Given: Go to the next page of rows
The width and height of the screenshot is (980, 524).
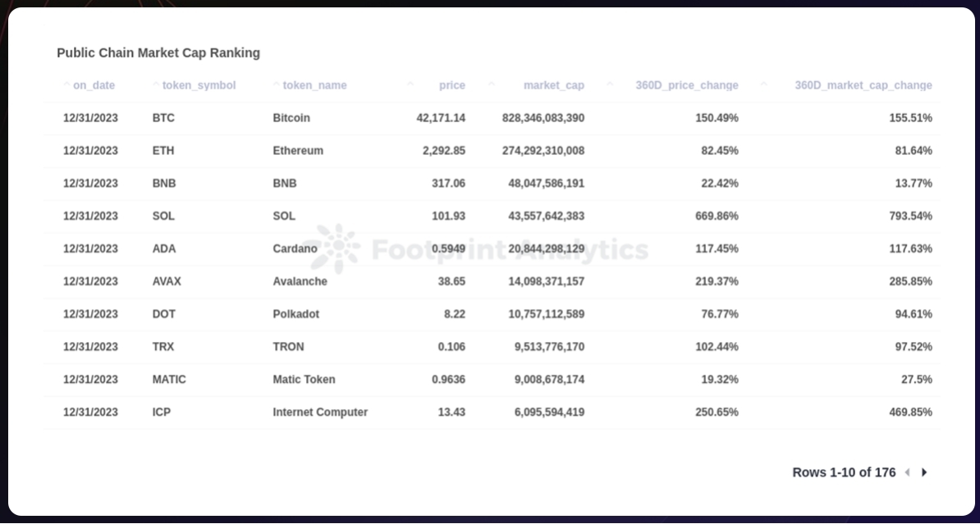Looking at the screenshot, I should coord(924,472).
